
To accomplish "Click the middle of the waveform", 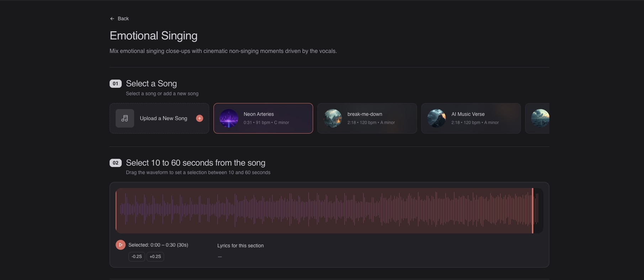I will [x=329, y=211].
